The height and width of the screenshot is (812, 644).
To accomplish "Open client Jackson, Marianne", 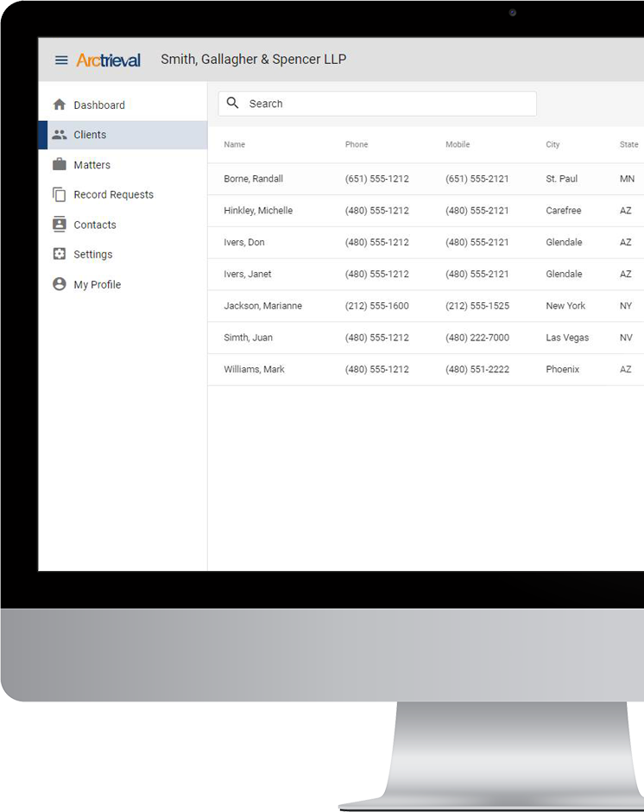I will coord(263,306).
